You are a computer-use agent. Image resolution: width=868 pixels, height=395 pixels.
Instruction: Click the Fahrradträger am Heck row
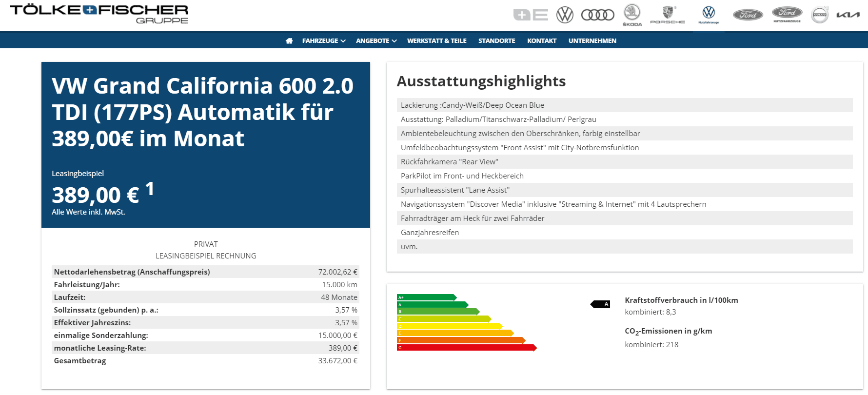625,218
